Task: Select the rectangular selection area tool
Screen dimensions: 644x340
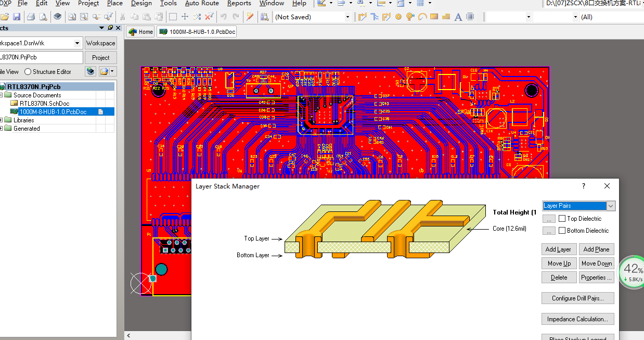Action: (x=173, y=17)
